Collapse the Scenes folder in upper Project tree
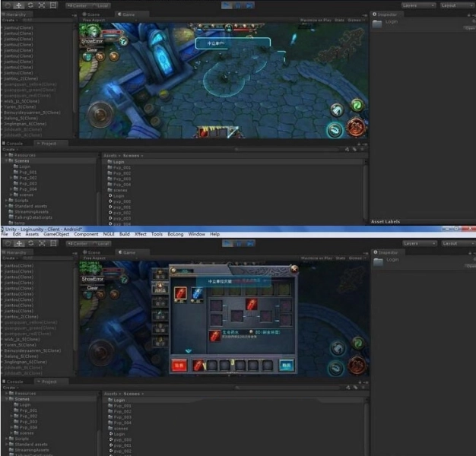The width and height of the screenshot is (476, 456). [x=6, y=161]
